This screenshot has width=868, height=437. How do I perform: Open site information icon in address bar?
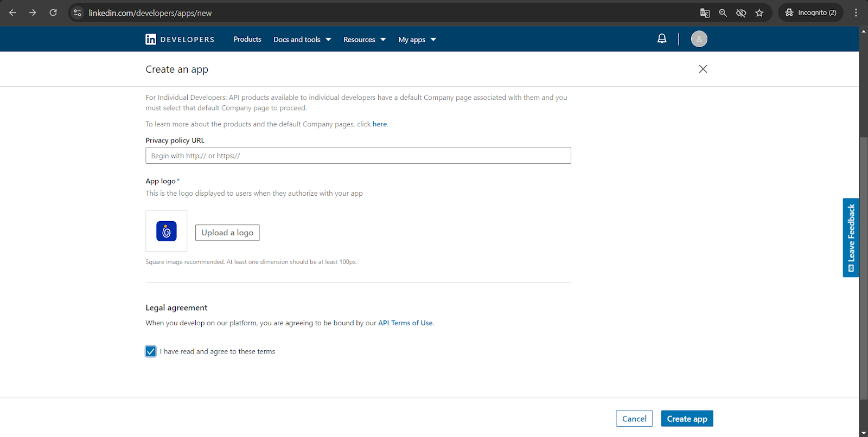click(78, 12)
